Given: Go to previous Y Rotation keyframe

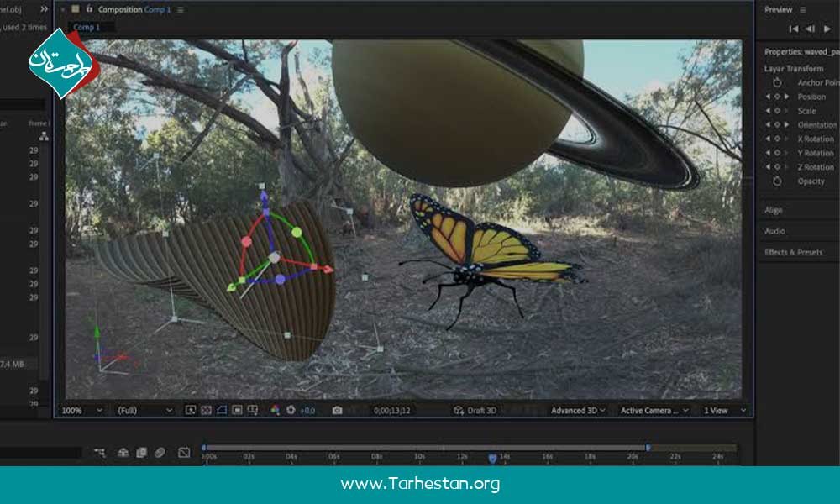Looking at the screenshot, I should tap(768, 153).
